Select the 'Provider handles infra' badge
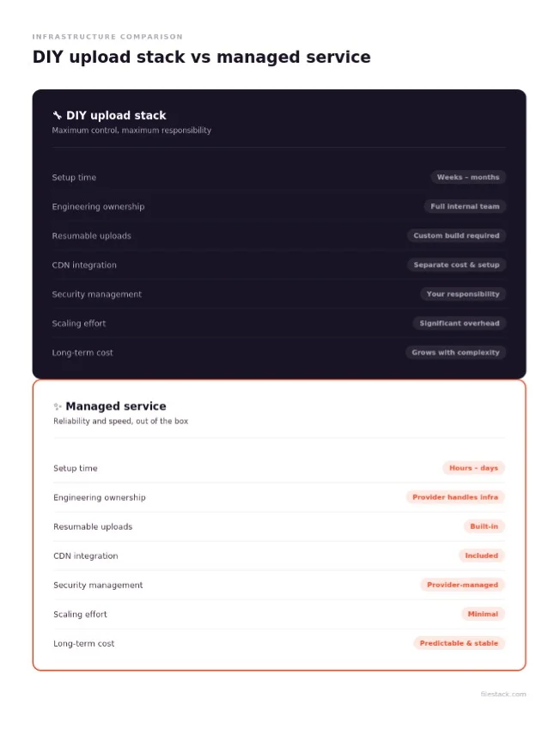 (x=455, y=497)
